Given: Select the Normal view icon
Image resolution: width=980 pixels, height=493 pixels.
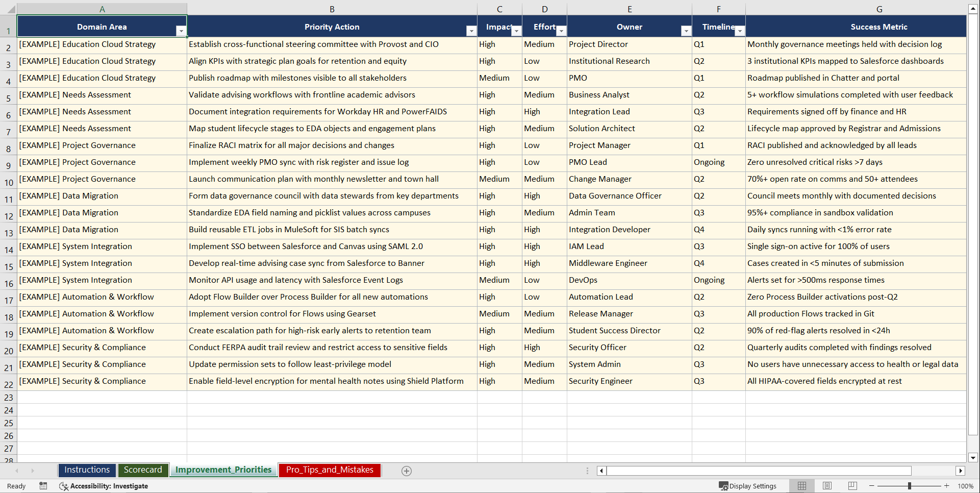Looking at the screenshot, I should 801,485.
